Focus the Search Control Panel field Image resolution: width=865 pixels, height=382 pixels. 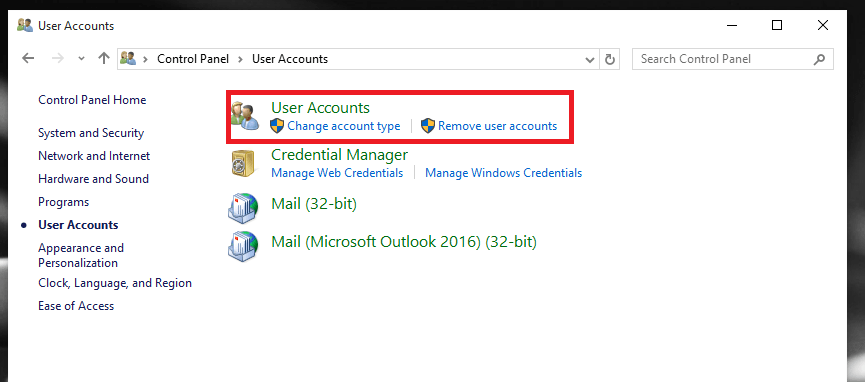pyautogui.click(x=733, y=59)
